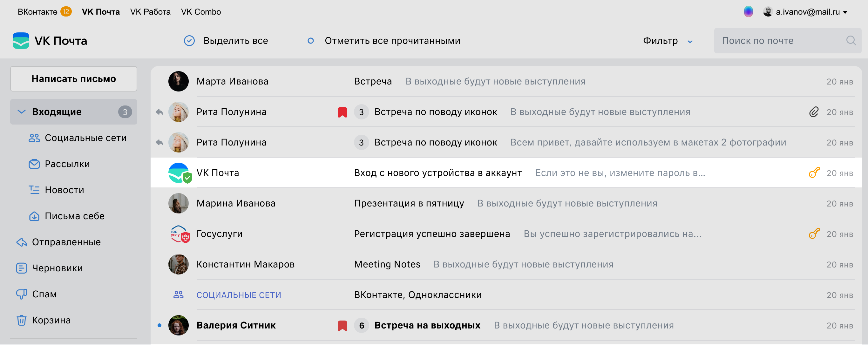This screenshot has height=345, width=868.
Task: Click the Константин Макаров avatar
Action: point(178,264)
